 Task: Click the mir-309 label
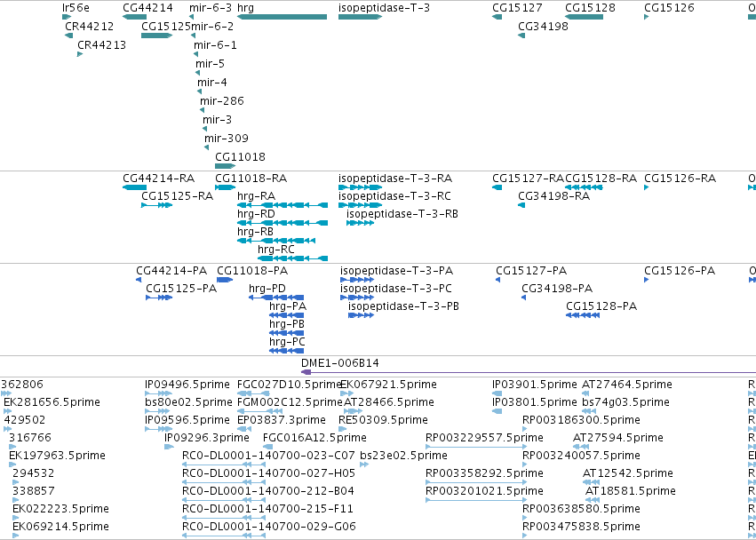[x=227, y=138]
